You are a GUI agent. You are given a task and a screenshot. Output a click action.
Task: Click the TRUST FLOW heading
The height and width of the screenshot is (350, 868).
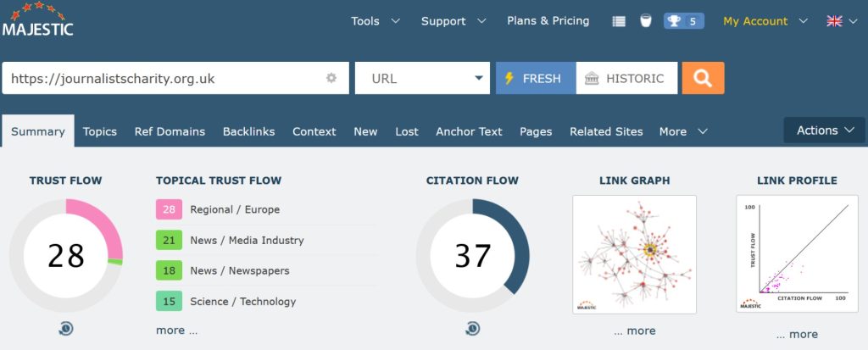[66, 181]
